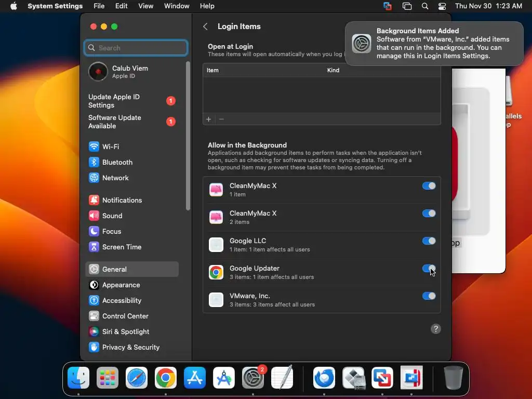The image size is (532, 399).
Task: Open Accessibility settings in sidebar
Action: coord(131,301)
